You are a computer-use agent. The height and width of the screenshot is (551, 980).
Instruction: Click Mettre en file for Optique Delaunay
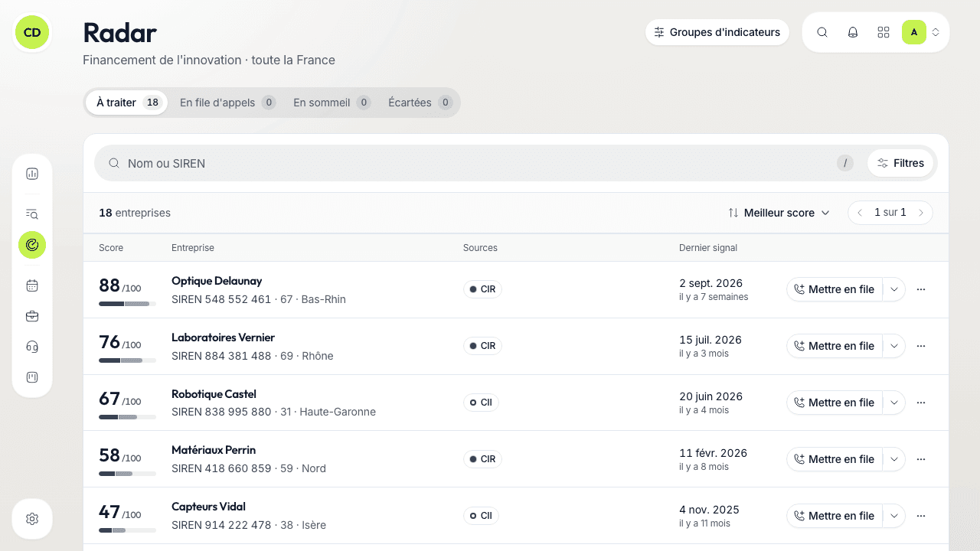[x=835, y=289]
